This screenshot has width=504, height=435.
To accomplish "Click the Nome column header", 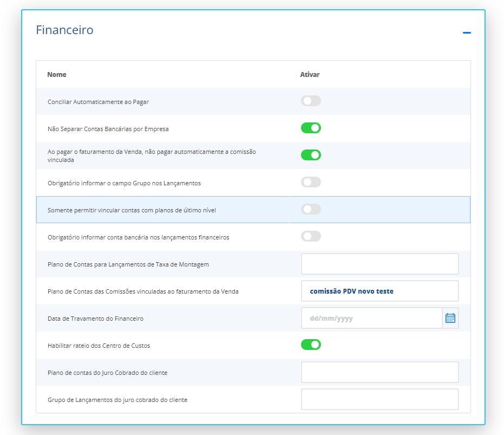I will click(x=57, y=74).
